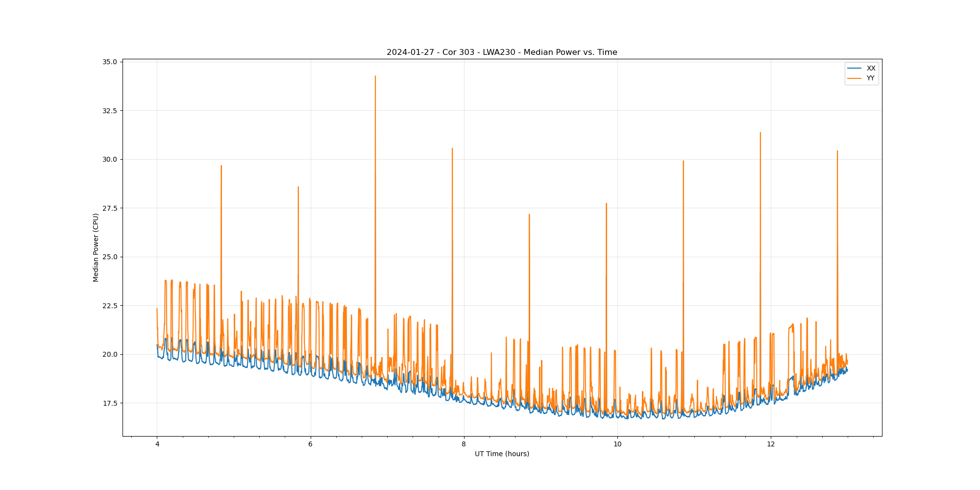Click the x-axis tick label 10
The height and width of the screenshot is (490, 980).
(617, 444)
